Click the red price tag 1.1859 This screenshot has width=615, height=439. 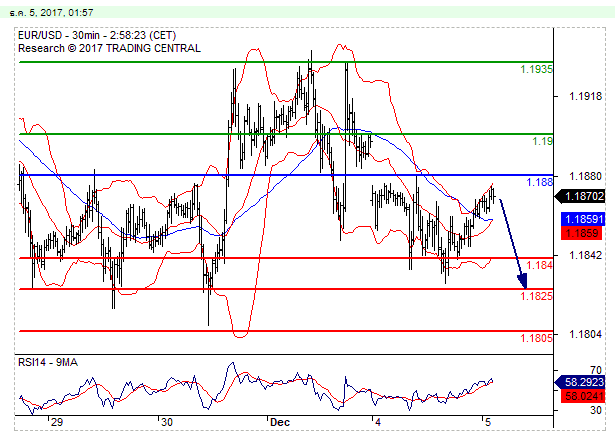coord(583,233)
